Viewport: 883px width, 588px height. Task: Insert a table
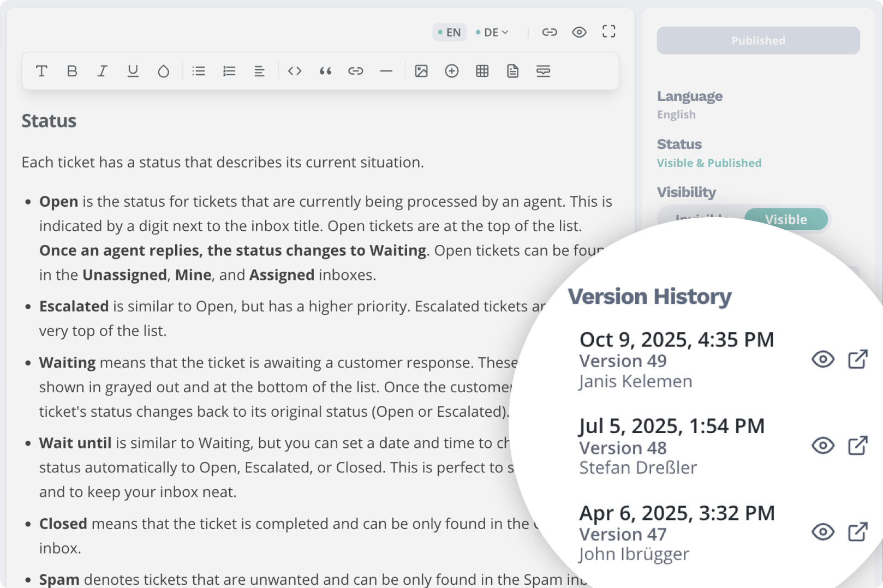482,71
